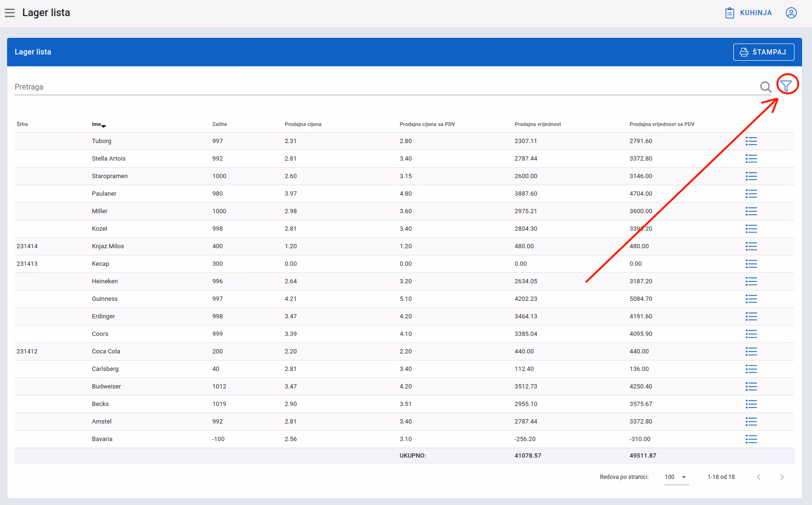This screenshot has height=505, width=812.
Task: Click the UKUPNO total label
Action: coord(413,456)
